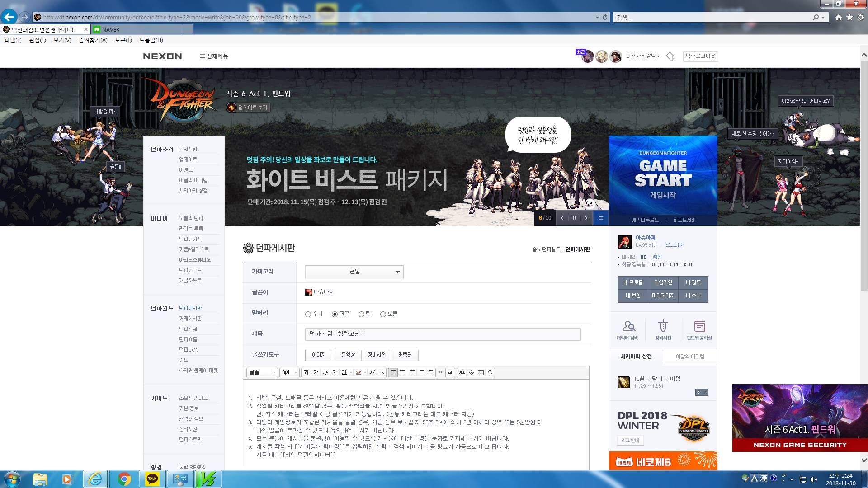Toggle bold text formatting in editor
Screen dimensions: 868x488
coord(306,372)
